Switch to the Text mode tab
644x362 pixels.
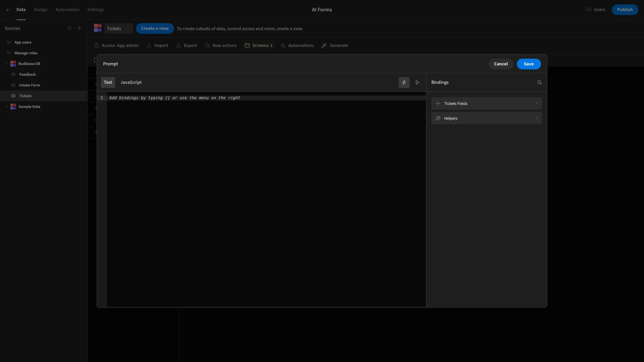pyautogui.click(x=108, y=82)
